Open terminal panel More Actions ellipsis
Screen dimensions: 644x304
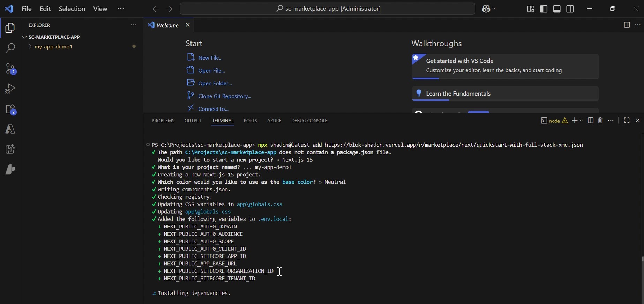tap(611, 120)
